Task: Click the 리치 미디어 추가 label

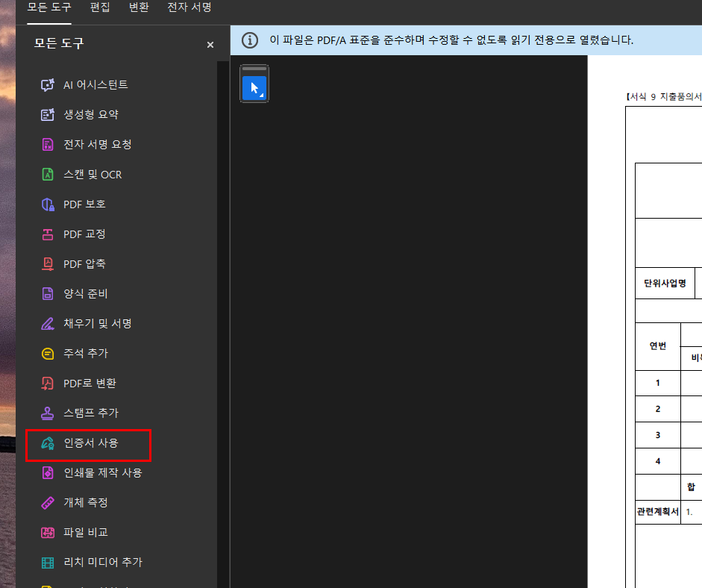Action: 103,563
